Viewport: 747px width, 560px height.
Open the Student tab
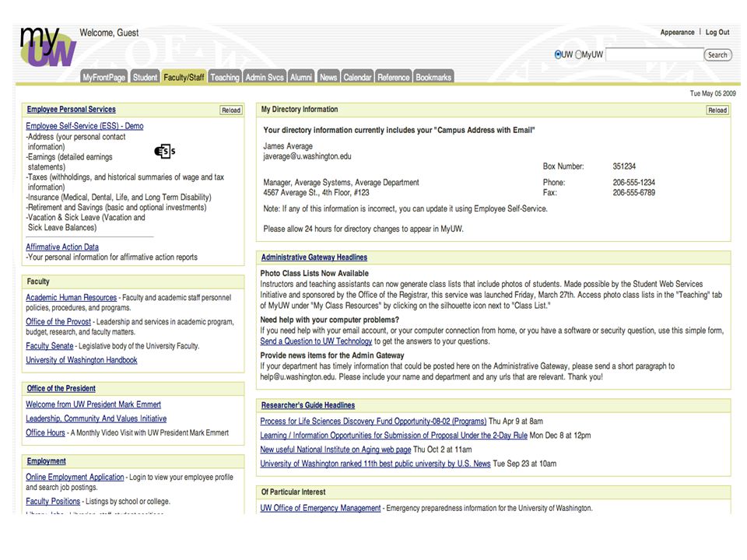coord(145,77)
